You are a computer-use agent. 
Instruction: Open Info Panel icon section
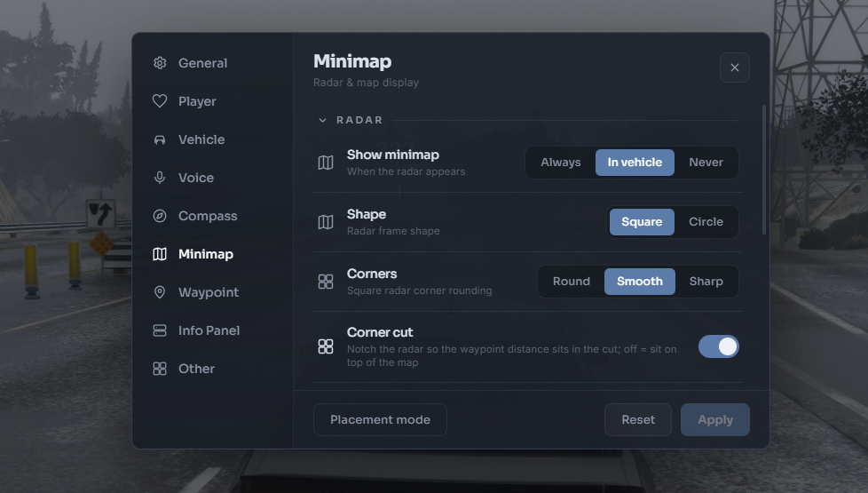tap(160, 330)
